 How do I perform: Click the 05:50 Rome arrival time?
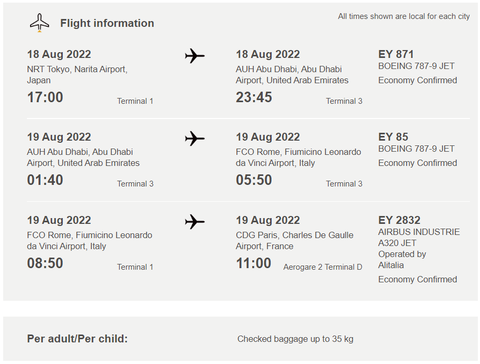pyautogui.click(x=254, y=180)
